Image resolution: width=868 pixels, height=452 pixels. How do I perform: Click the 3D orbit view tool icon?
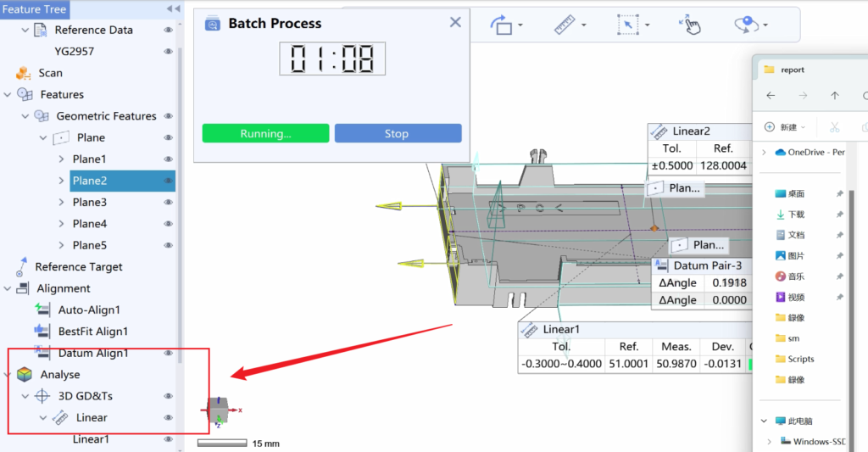pos(746,25)
